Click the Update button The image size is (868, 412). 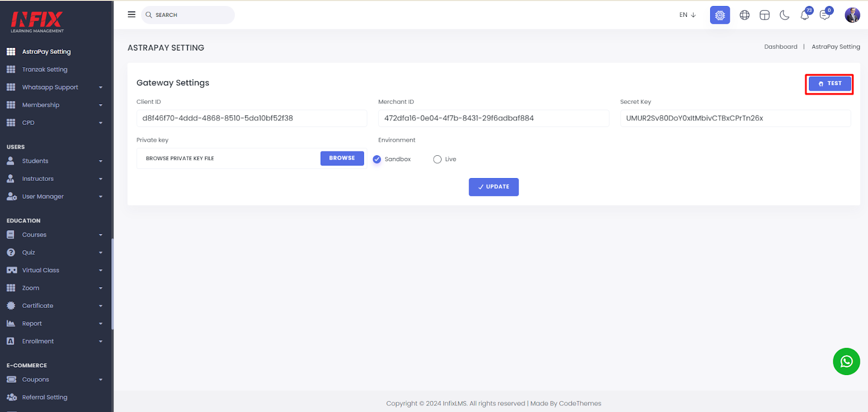494,187
